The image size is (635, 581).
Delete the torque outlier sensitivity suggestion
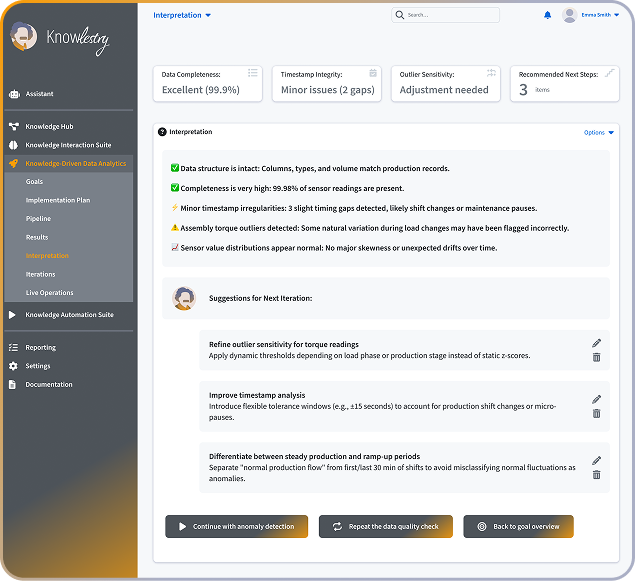coord(597,357)
